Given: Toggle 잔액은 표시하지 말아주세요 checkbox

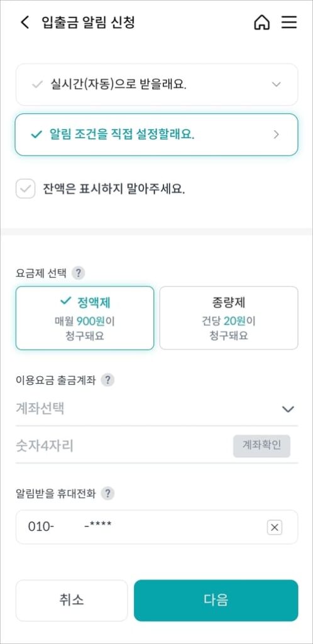Looking at the screenshot, I should point(25,189).
